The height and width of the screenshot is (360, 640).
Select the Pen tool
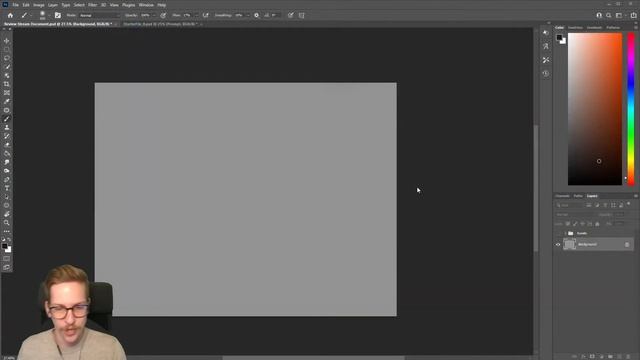click(x=7, y=180)
